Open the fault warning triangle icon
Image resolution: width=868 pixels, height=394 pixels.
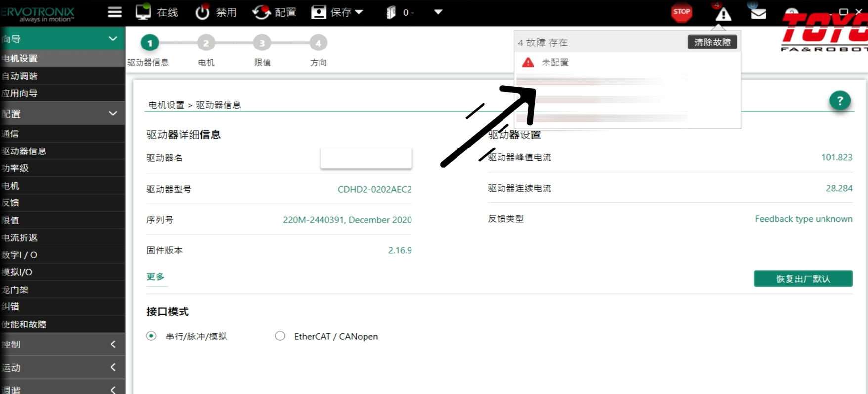pos(723,14)
